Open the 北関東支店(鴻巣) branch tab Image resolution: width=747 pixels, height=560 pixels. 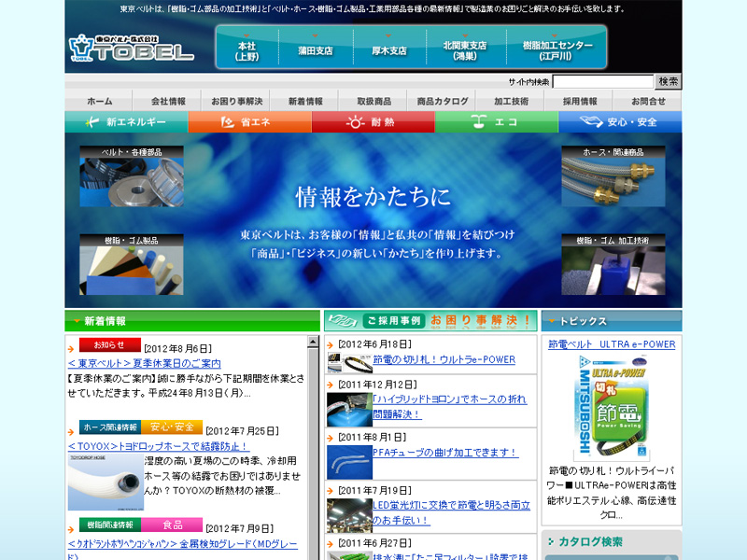[x=465, y=50]
